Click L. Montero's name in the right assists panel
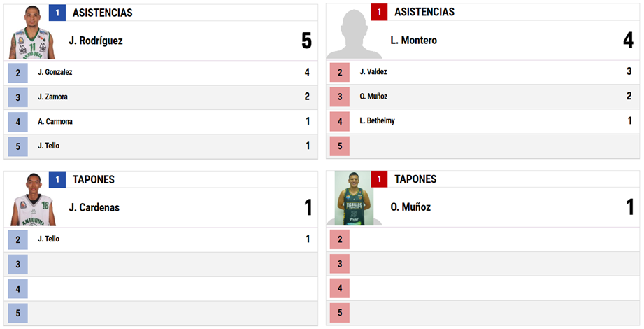644x329 pixels. click(413, 41)
